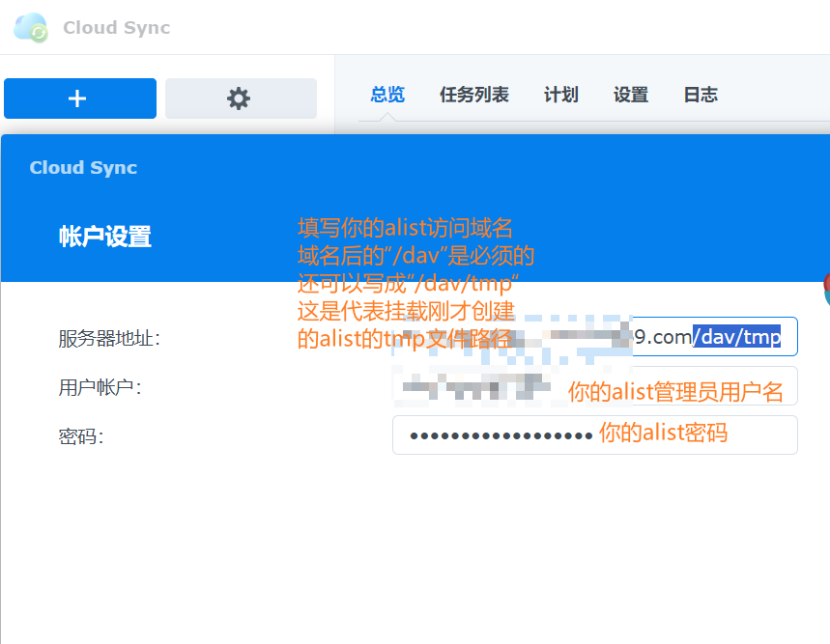Click the 服务器地址 label
830x644 pixels.
pyautogui.click(x=109, y=338)
